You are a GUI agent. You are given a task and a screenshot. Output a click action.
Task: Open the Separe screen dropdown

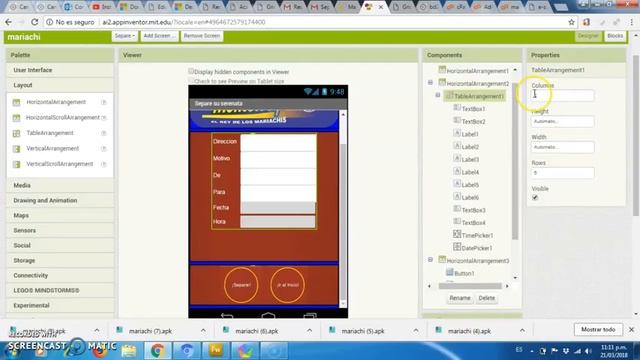[x=124, y=36]
